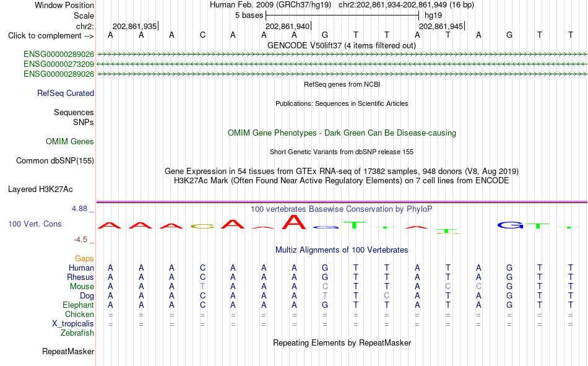Click the hg19 label beside the scale bar

pos(433,15)
